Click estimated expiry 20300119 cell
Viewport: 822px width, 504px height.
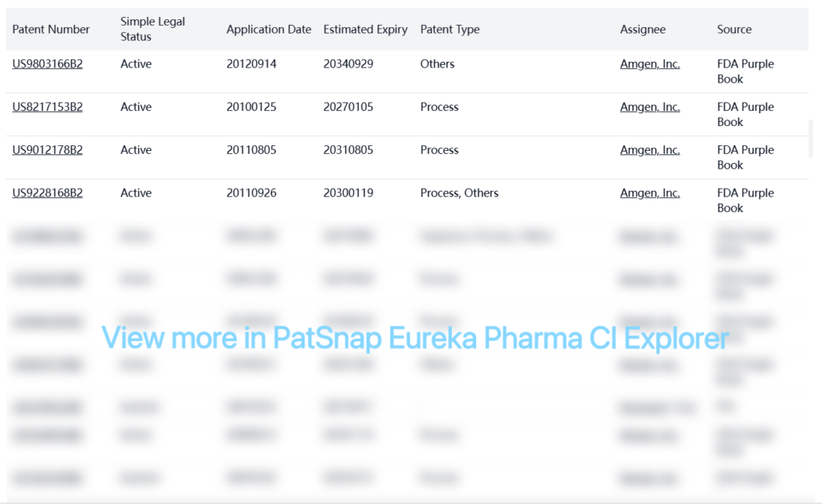(x=348, y=193)
